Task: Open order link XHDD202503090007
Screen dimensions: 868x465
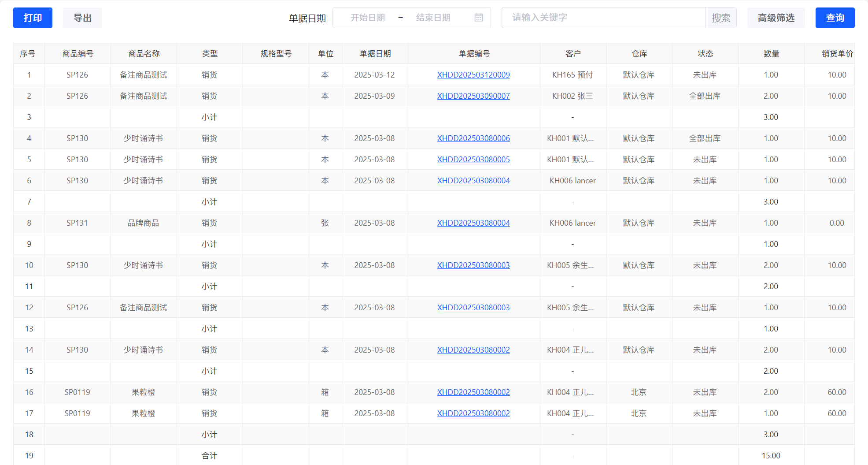Action: (x=473, y=96)
